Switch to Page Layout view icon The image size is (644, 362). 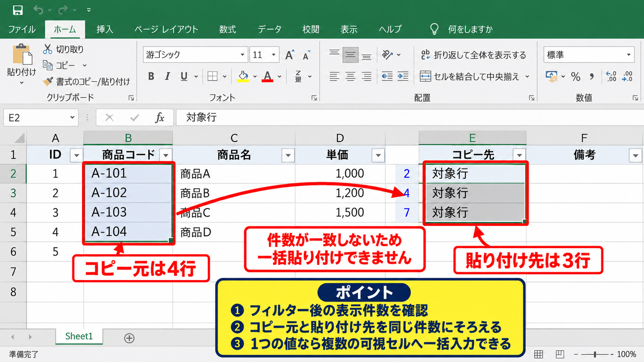[560, 354]
